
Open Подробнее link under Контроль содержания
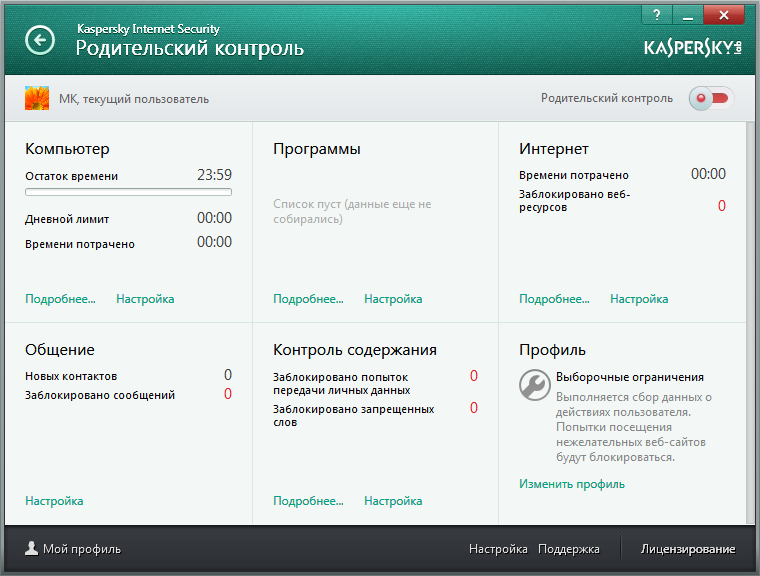coord(308,501)
